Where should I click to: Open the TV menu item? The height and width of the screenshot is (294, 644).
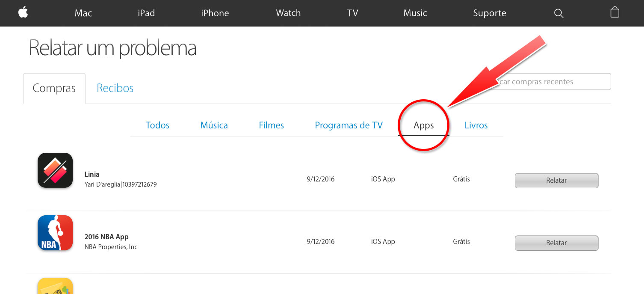coord(352,13)
